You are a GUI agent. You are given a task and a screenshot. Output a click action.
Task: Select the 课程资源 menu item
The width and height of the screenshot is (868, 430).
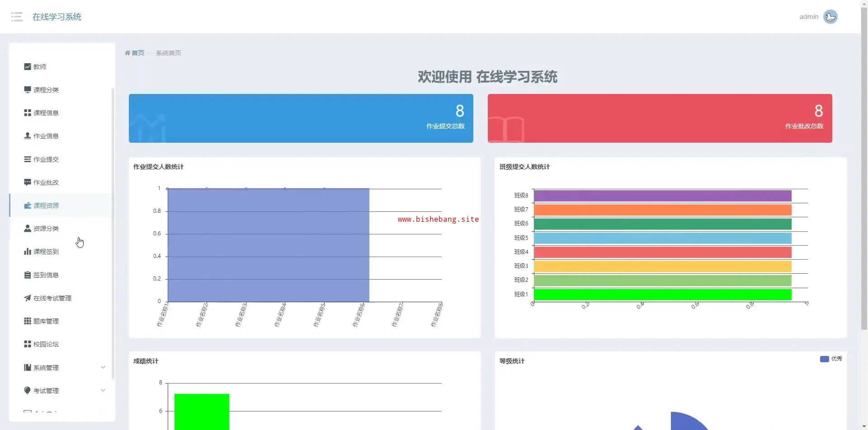click(46, 206)
